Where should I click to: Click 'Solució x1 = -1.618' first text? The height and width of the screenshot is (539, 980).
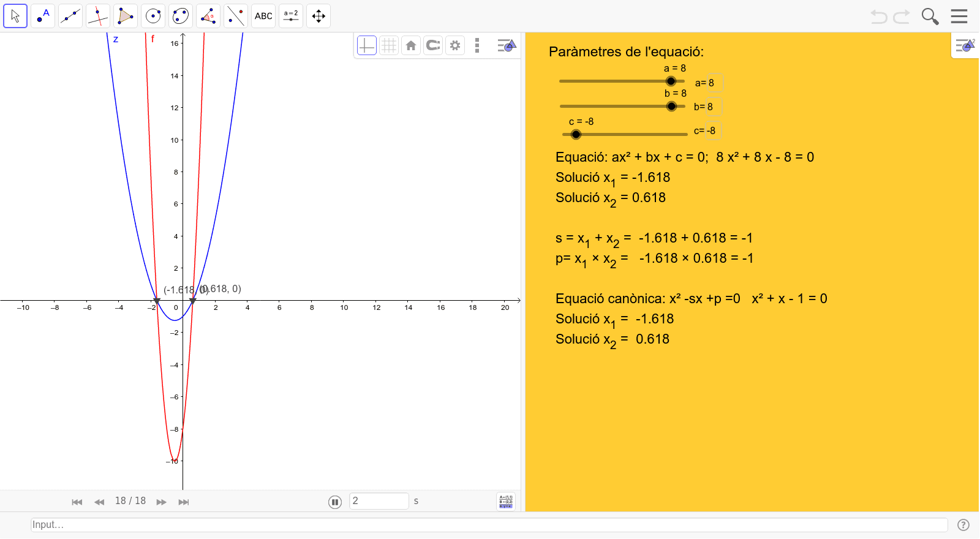tap(612, 178)
